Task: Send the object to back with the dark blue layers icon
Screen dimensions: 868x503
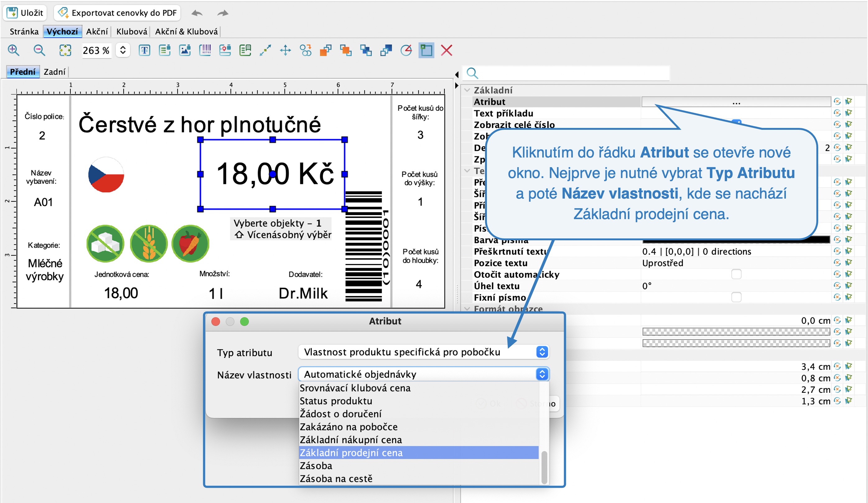Action: [x=386, y=50]
